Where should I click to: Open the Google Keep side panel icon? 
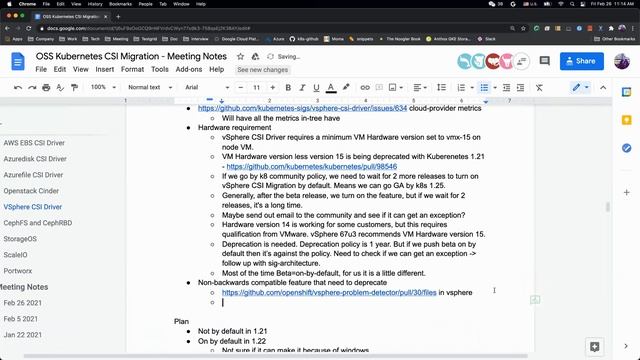point(627,120)
